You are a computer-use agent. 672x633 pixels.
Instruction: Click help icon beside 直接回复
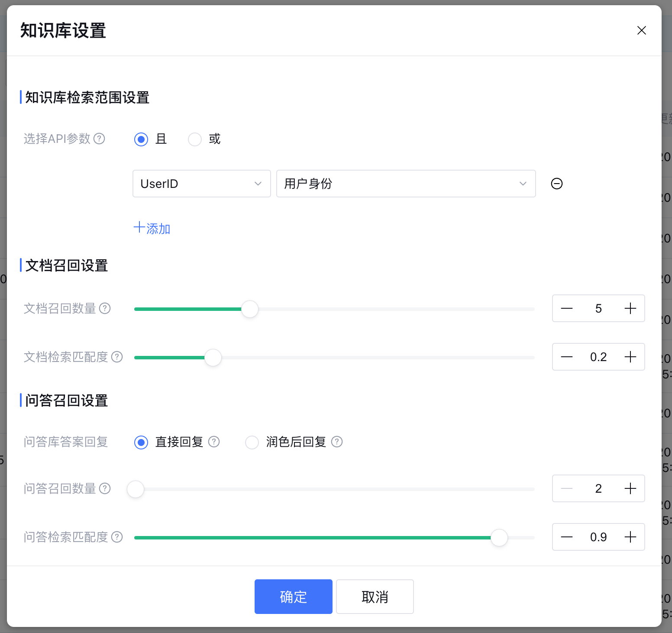pos(214,442)
